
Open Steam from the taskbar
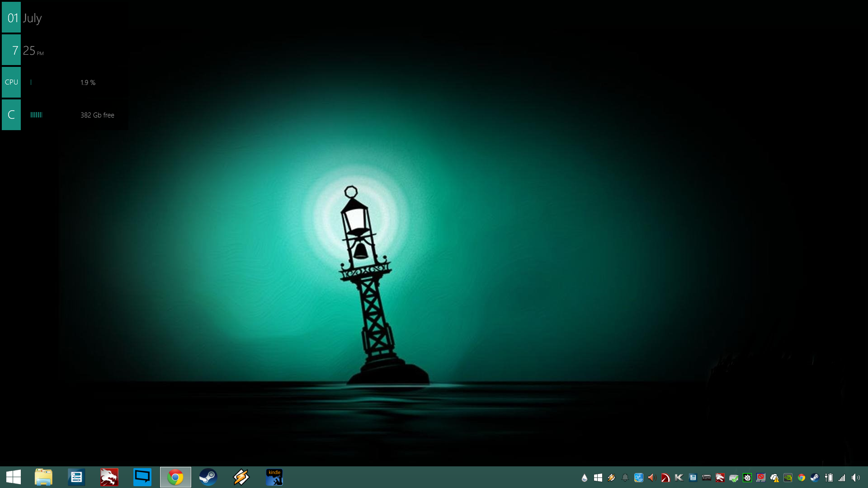pos(208,477)
